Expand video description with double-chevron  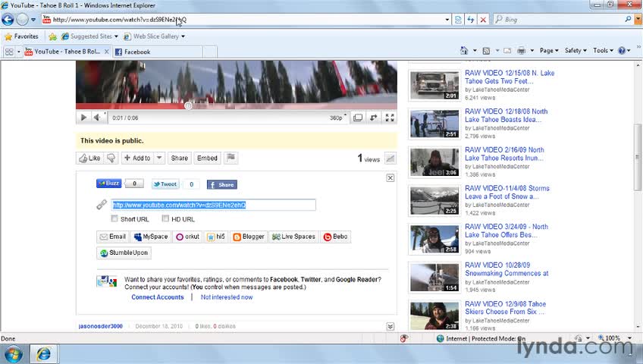tap(391, 326)
